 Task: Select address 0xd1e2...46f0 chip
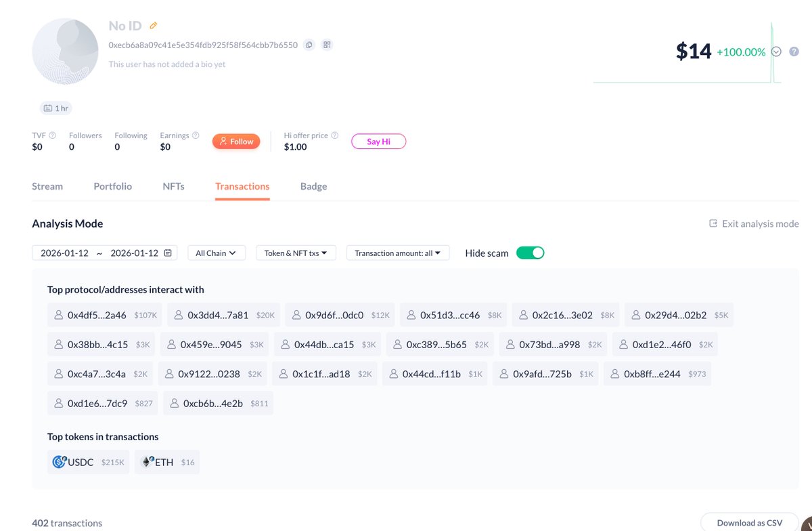[x=665, y=344]
